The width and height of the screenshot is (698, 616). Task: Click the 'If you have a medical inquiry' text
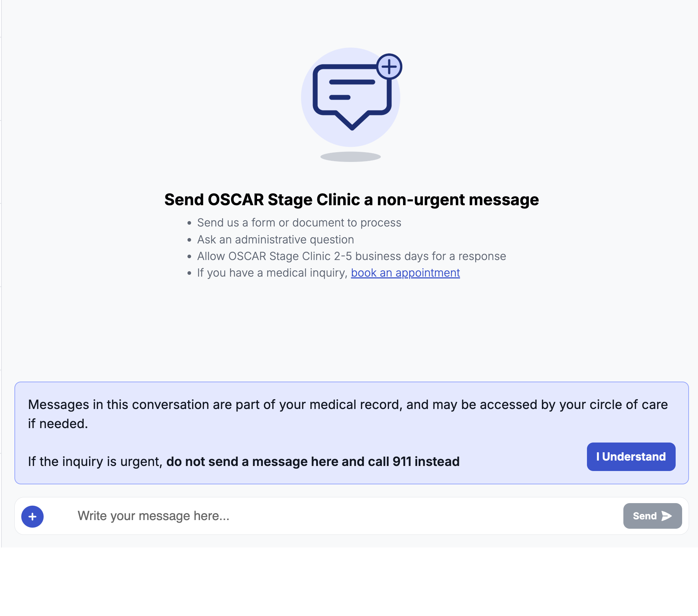coord(272,273)
